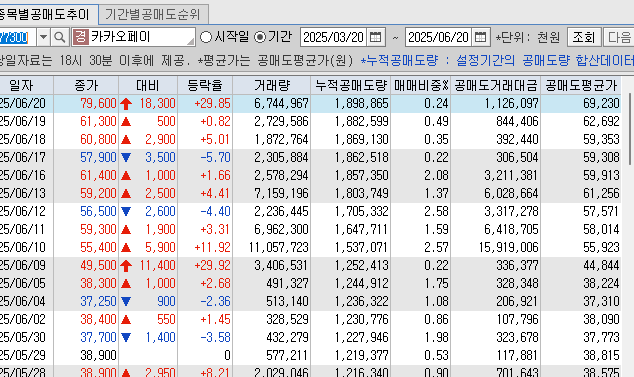Open the start date calendar picker
The height and width of the screenshot is (377, 634).
click(x=375, y=37)
